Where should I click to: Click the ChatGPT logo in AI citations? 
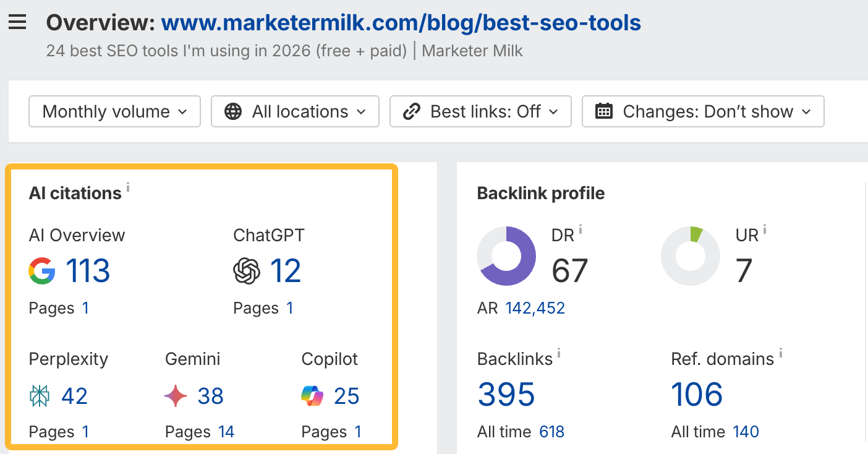click(x=247, y=270)
